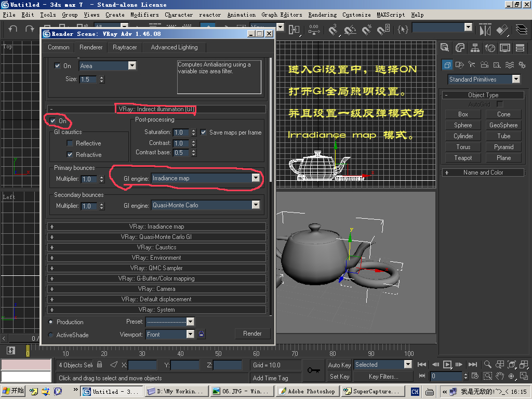532x399 pixels.
Task: Disable Refractive GI caustics
Action: click(x=70, y=154)
